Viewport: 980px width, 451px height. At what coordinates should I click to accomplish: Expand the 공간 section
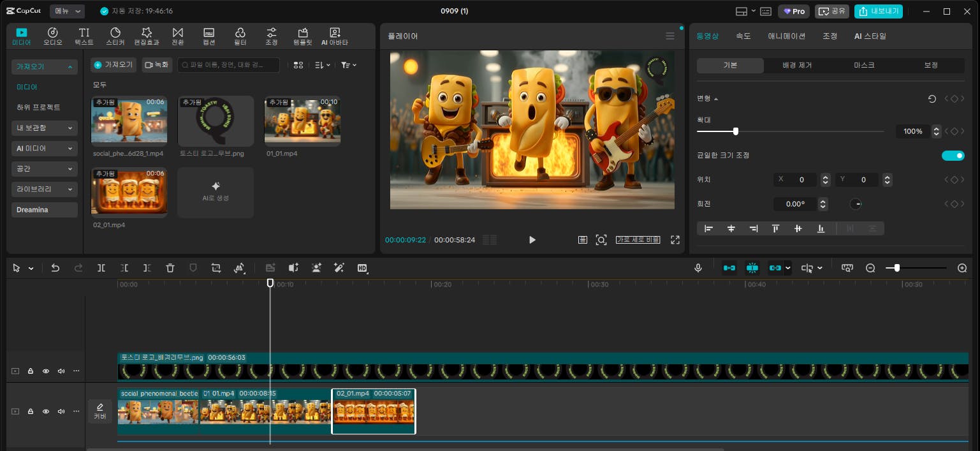45,168
